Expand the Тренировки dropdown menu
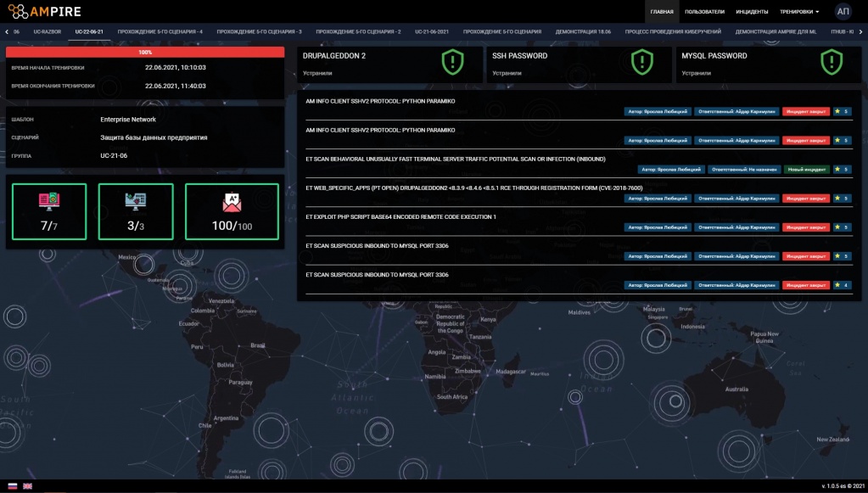 click(x=798, y=12)
